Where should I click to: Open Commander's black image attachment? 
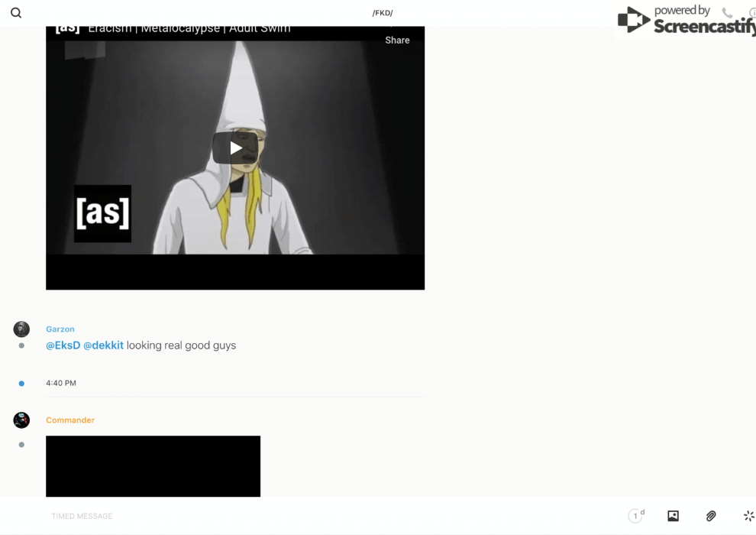(153, 466)
